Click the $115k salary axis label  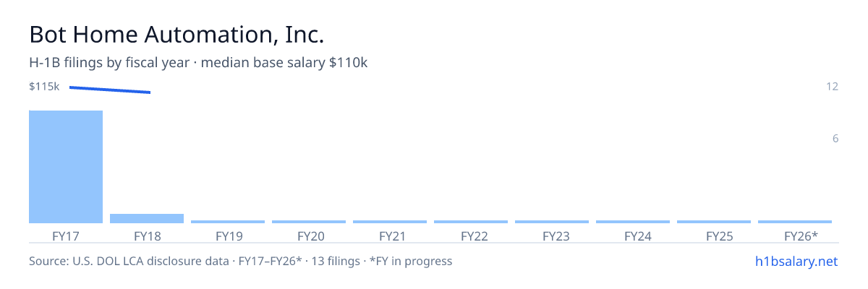[44, 87]
